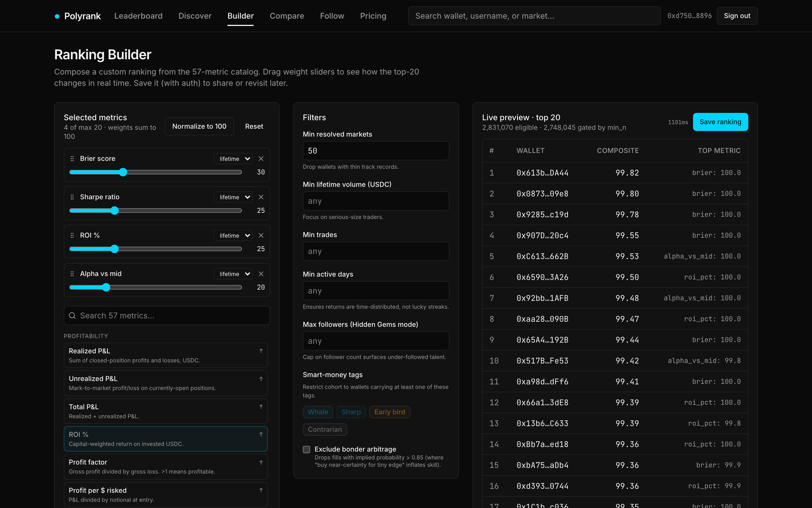Sign out of the account

coord(737,16)
